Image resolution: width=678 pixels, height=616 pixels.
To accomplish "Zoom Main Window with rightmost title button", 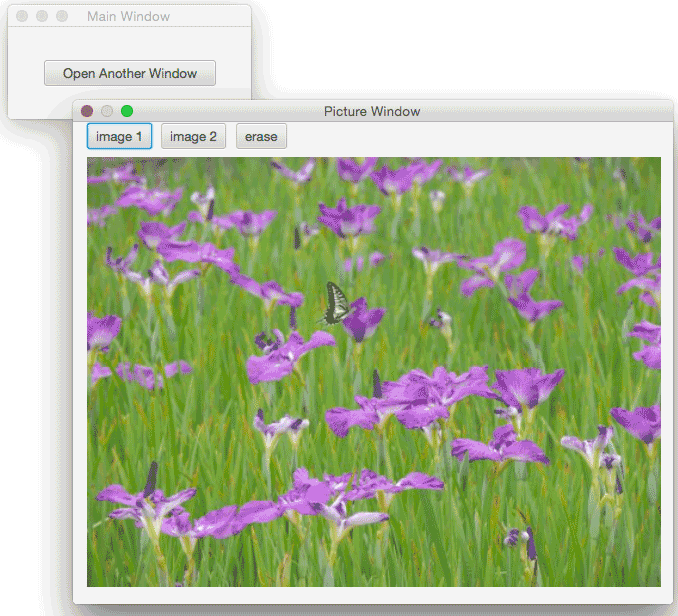I will [x=62, y=16].
